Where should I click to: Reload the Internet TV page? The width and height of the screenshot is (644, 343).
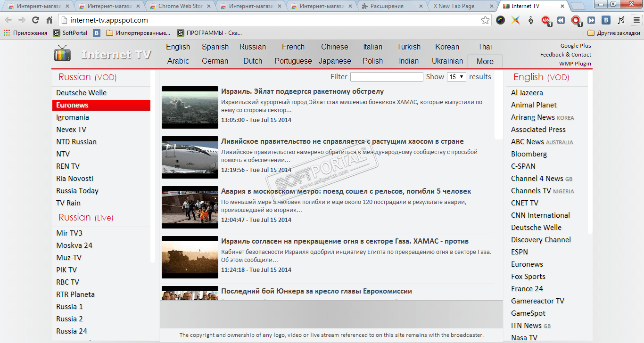pyautogui.click(x=35, y=20)
